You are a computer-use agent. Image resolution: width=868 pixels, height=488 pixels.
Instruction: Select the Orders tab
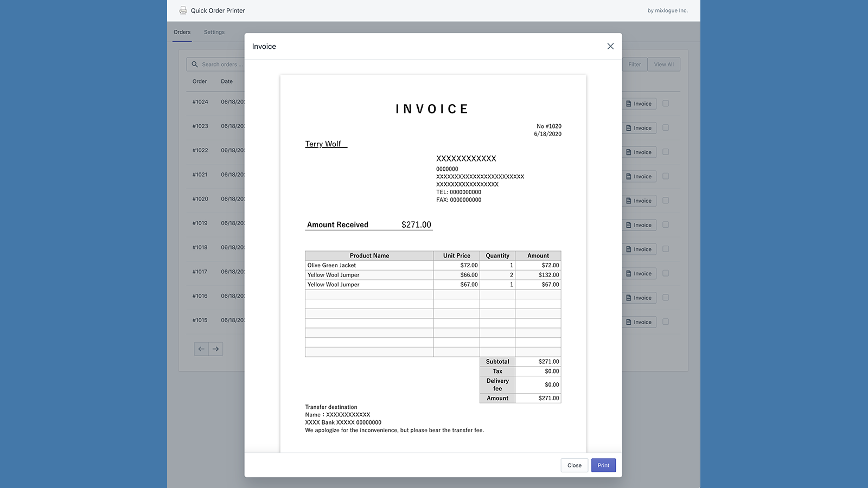pos(182,32)
